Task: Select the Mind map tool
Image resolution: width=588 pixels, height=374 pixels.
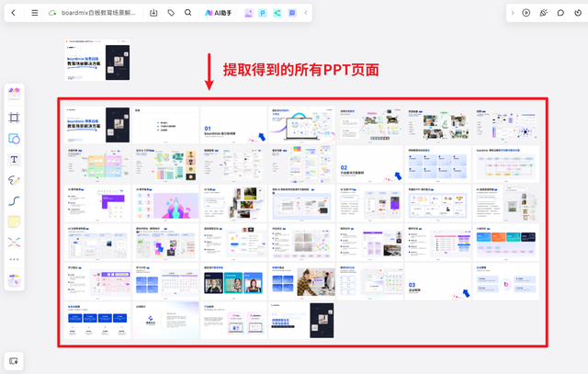Action: [x=15, y=243]
